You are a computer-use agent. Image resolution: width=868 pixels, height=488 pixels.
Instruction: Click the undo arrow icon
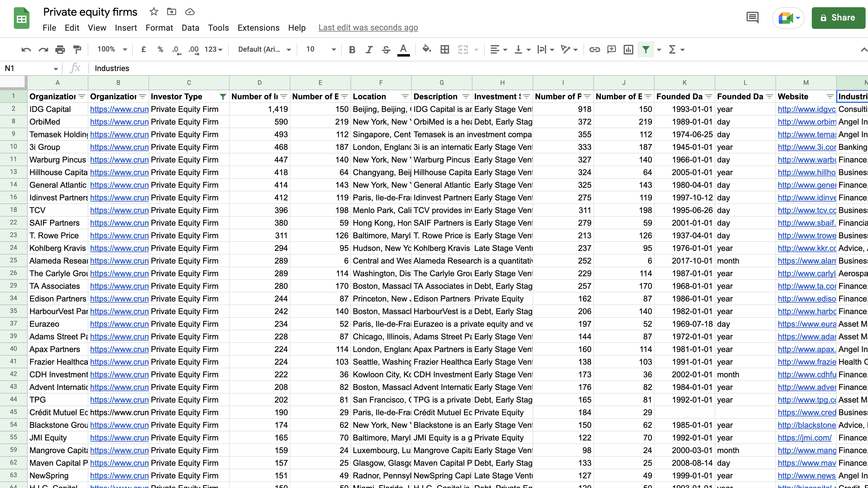pyautogui.click(x=26, y=50)
